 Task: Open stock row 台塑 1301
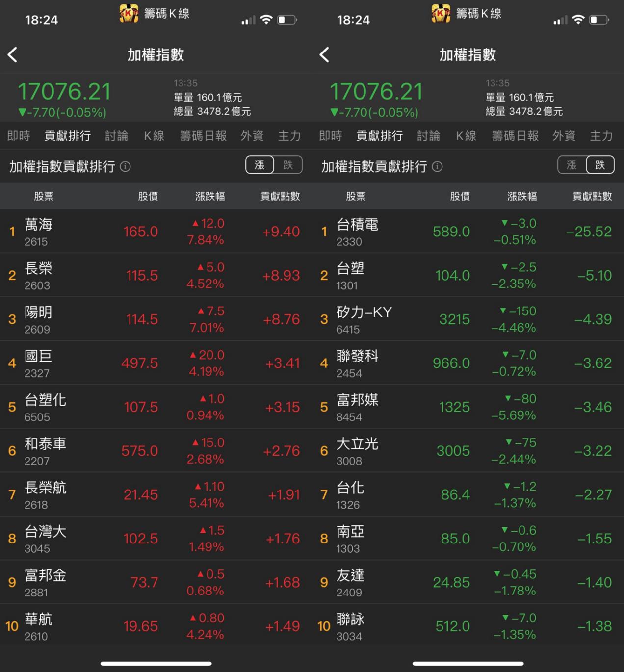pos(468,275)
